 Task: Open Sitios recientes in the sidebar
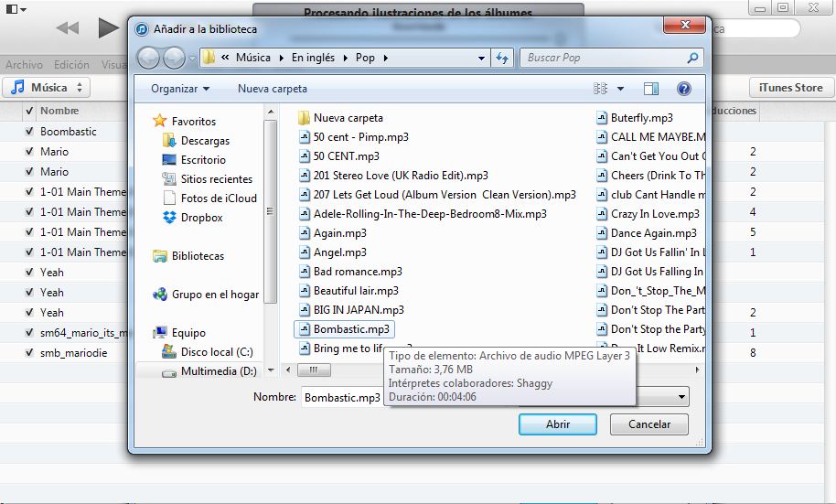coord(216,179)
